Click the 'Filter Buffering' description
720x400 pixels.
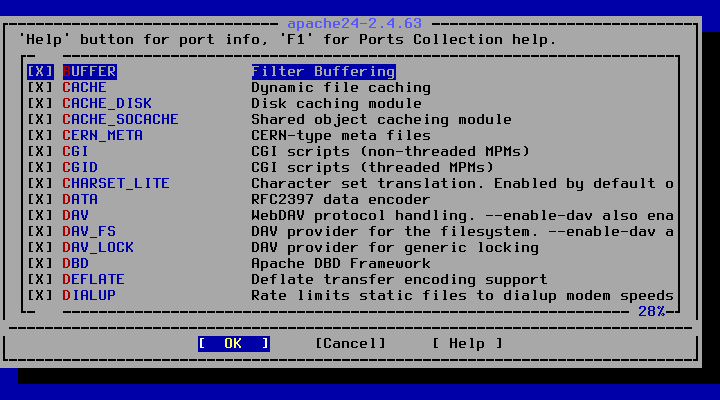click(x=324, y=72)
